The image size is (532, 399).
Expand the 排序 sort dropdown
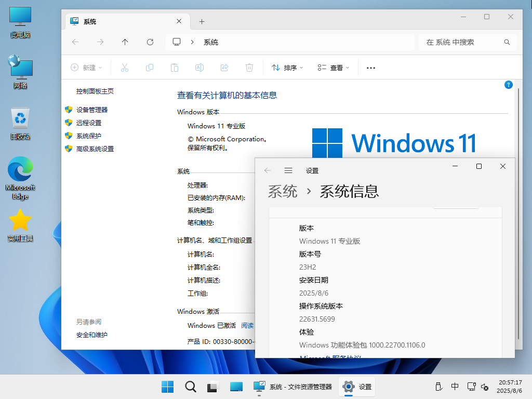tap(287, 68)
